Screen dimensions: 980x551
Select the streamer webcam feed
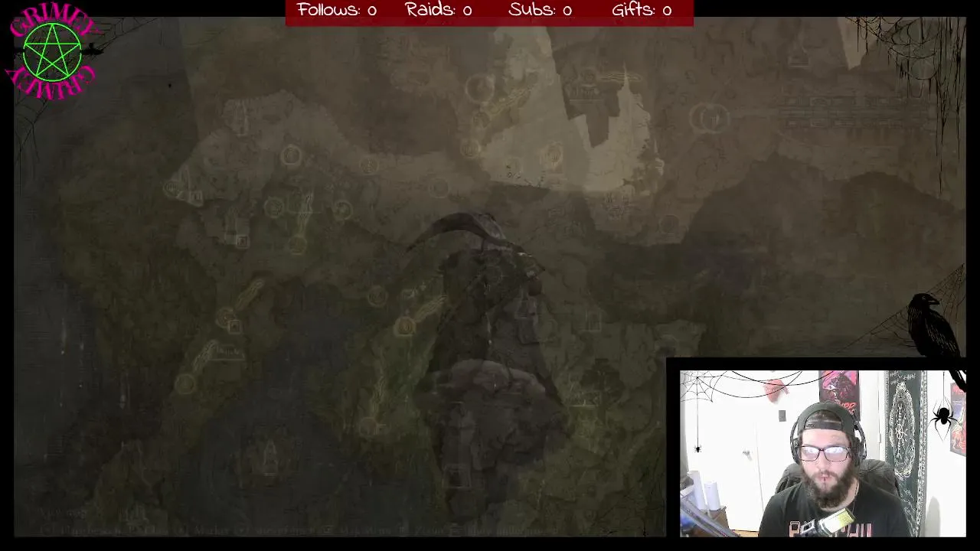(x=823, y=454)
